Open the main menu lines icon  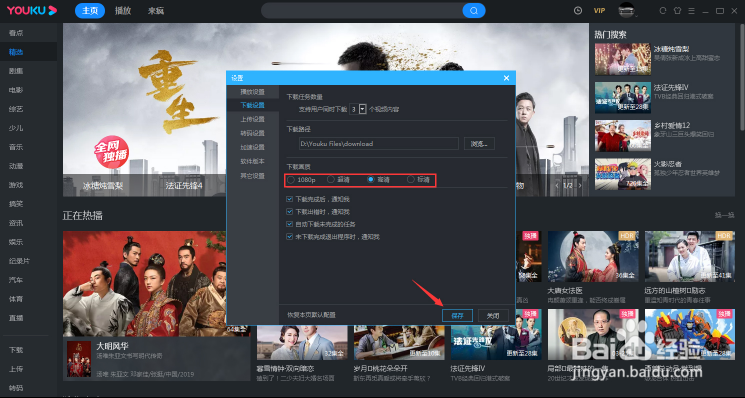(x=691, y=10)
